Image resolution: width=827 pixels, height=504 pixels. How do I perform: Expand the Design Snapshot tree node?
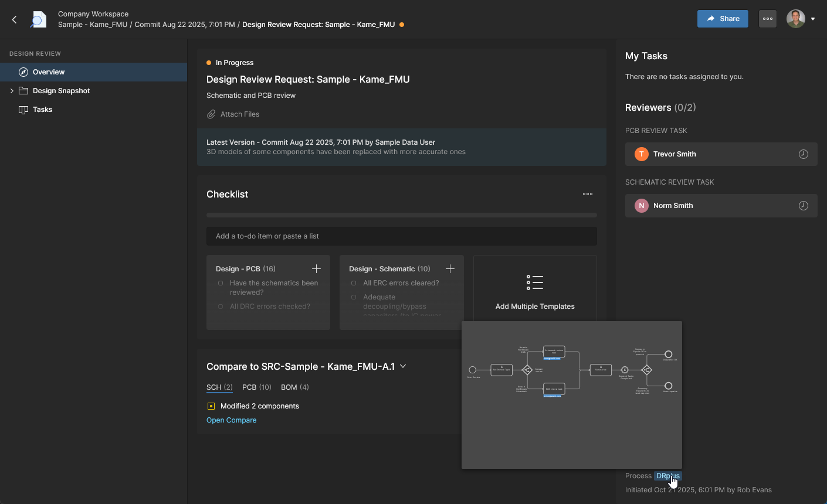click(12, 91)
